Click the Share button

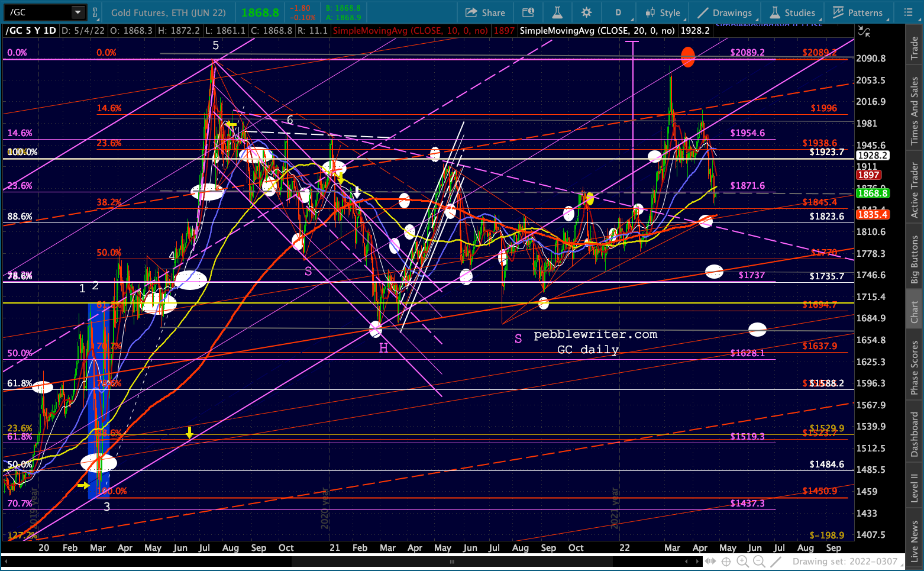coord(485,12)
